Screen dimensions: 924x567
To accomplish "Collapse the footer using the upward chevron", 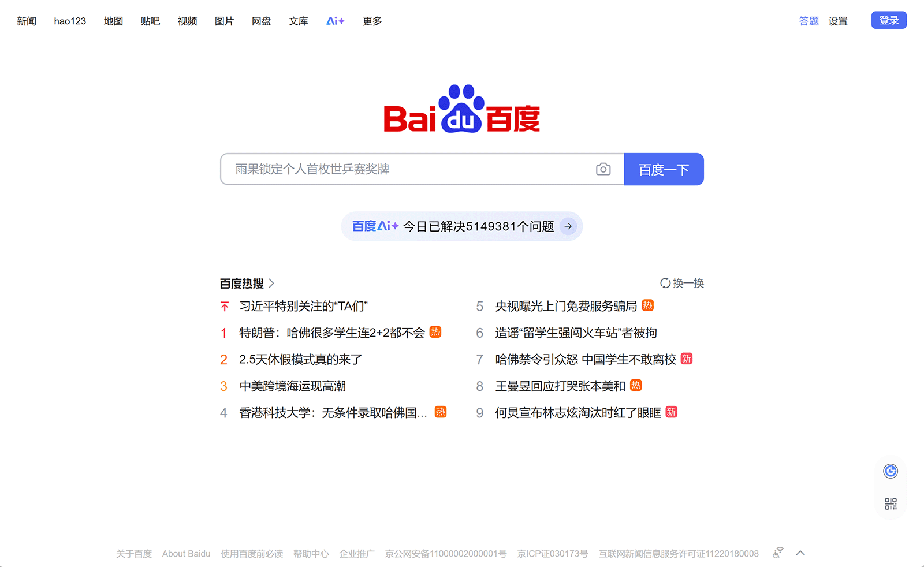I will (x=800, y=553).
